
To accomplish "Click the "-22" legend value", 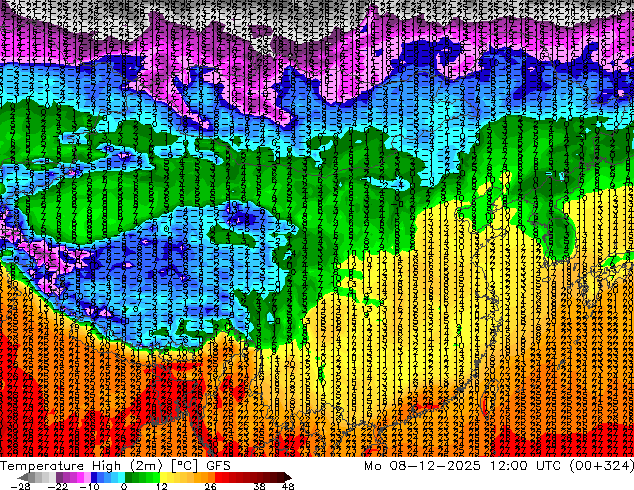I will (x=58, y=486).
